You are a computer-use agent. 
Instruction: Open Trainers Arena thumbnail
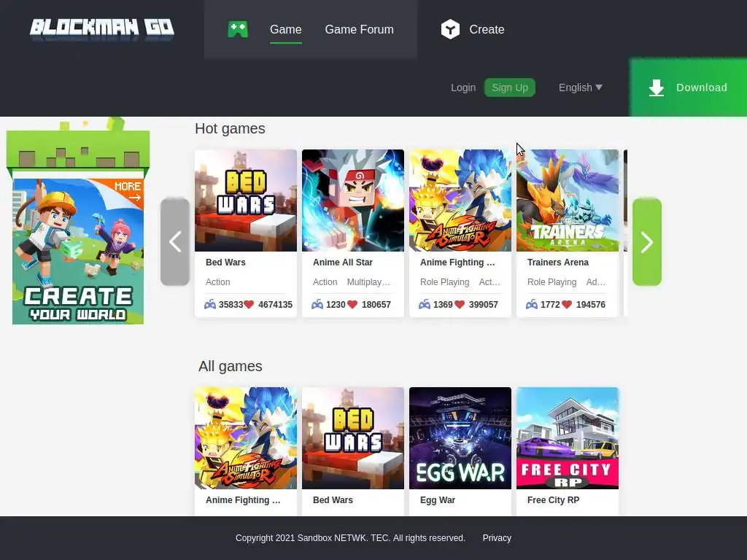[568, 201]
